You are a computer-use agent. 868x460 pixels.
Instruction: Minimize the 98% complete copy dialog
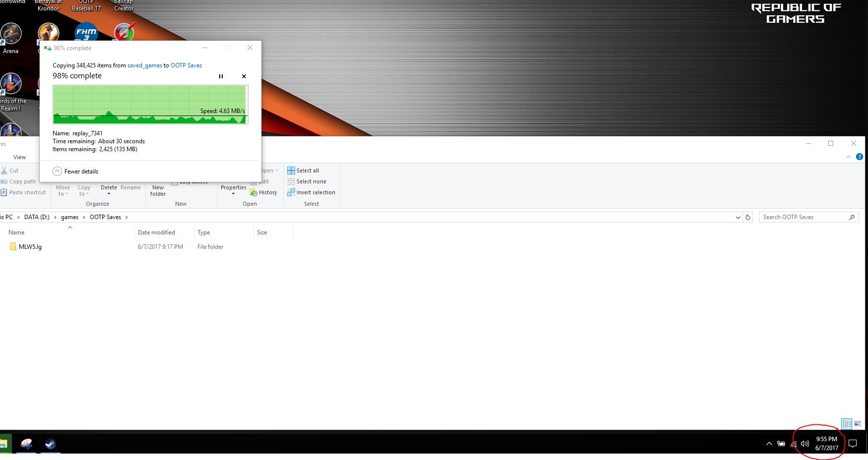(205, 48)
